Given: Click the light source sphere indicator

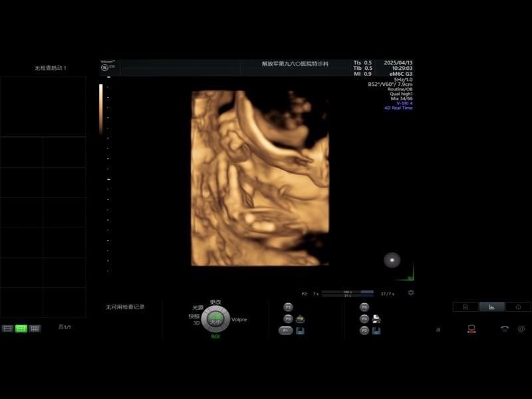Looking at the screenshot, I should point(392,260).
